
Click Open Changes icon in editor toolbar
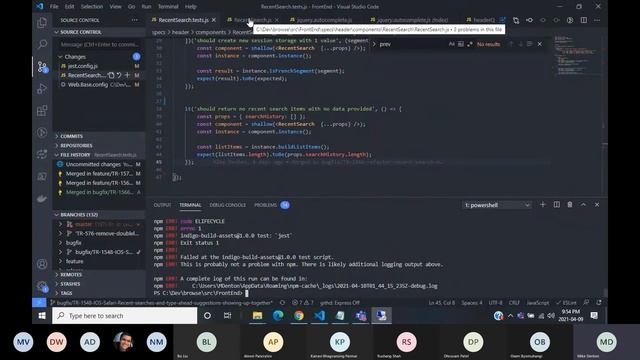516,20
